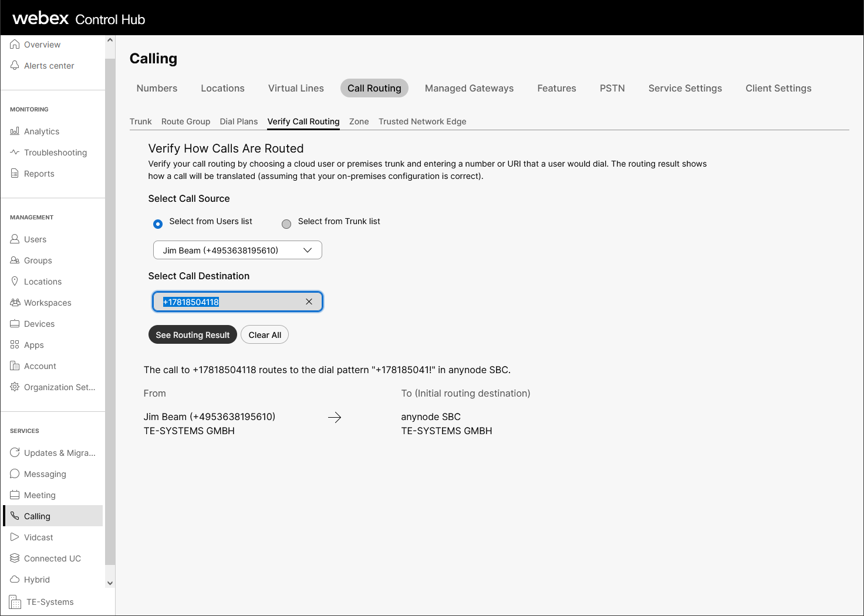This screenshot has width=864, height=616.
Task: Click the Webex Control Hub logo
Action: (79, 19)
